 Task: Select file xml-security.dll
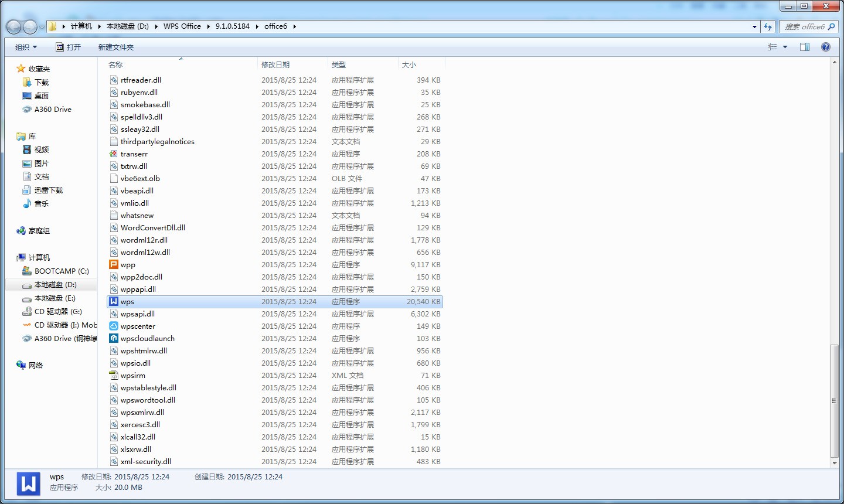point(146,461)
